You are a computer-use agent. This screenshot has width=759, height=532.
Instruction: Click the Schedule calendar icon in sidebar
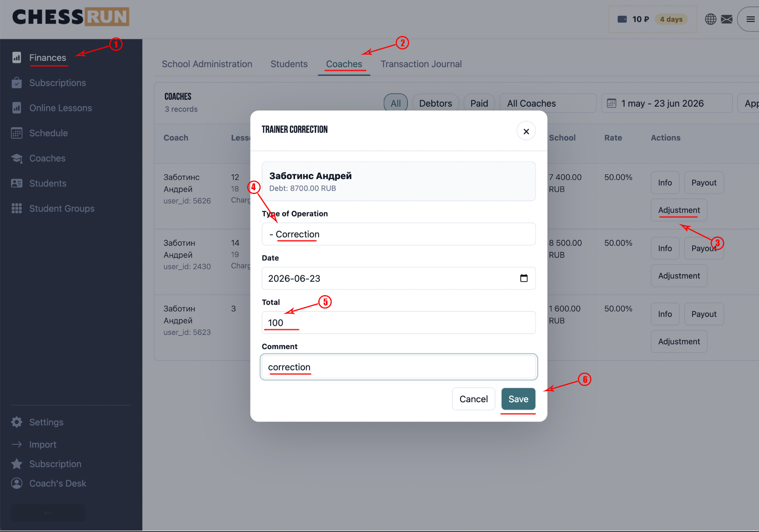coord(17,133)
